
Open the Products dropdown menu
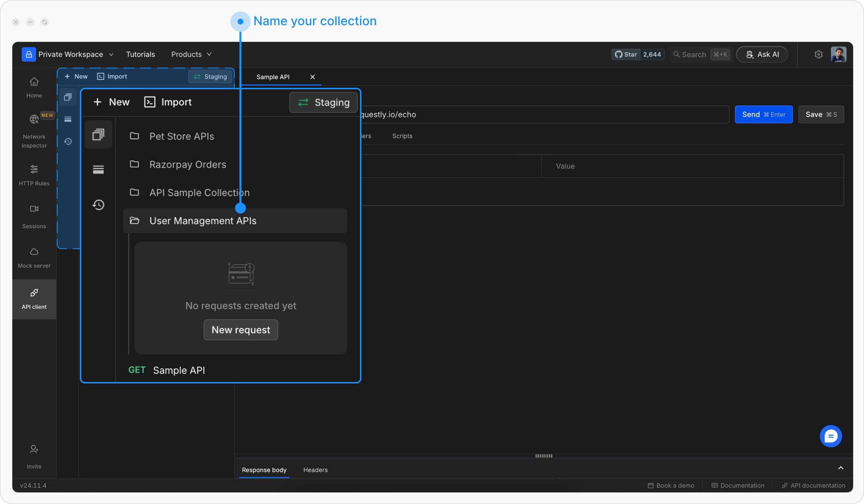click(191, 54)
